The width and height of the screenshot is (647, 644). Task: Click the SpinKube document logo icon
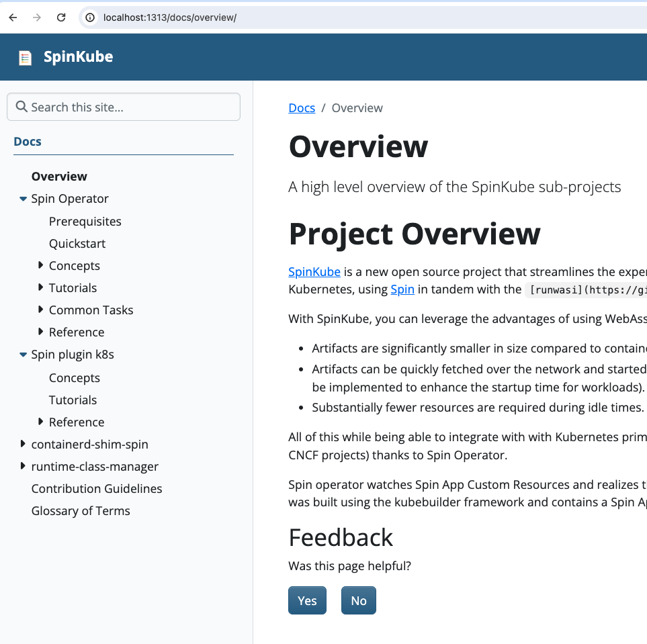(x=25, y=58)
